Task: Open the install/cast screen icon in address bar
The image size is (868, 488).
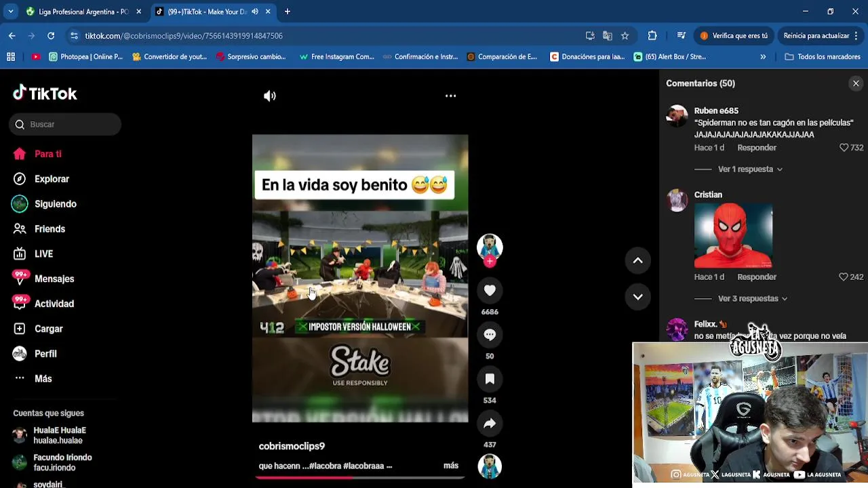Action: point(590,35)
